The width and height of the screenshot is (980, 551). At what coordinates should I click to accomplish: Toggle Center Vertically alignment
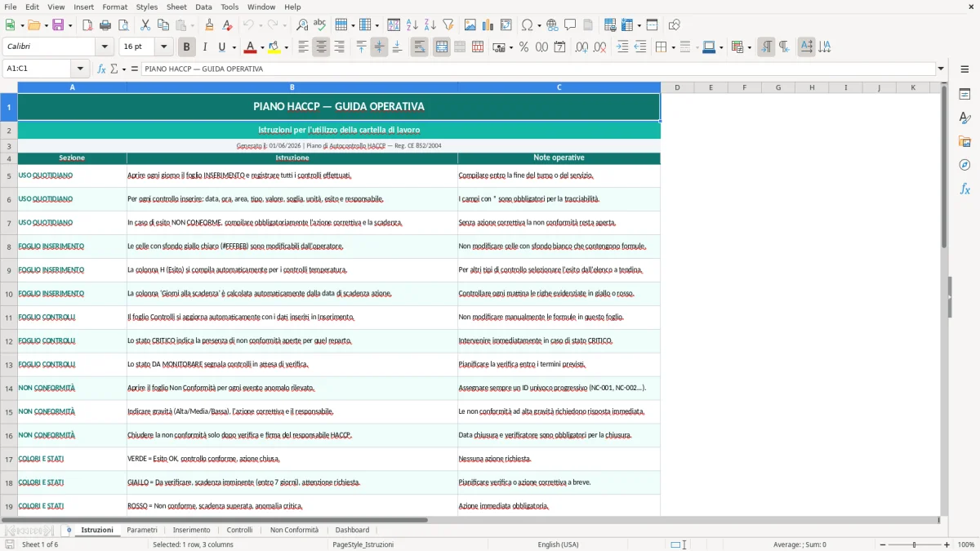(x=379, y=47)
